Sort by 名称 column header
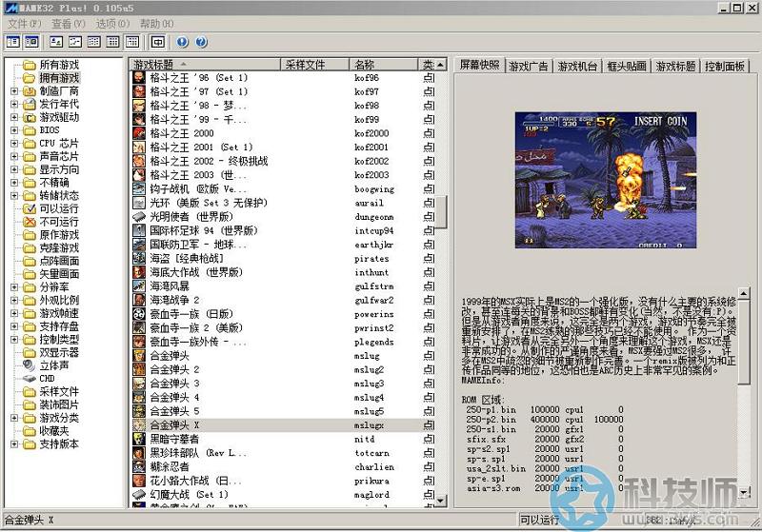This screenshot has width=762, height=532. point(384,65)
